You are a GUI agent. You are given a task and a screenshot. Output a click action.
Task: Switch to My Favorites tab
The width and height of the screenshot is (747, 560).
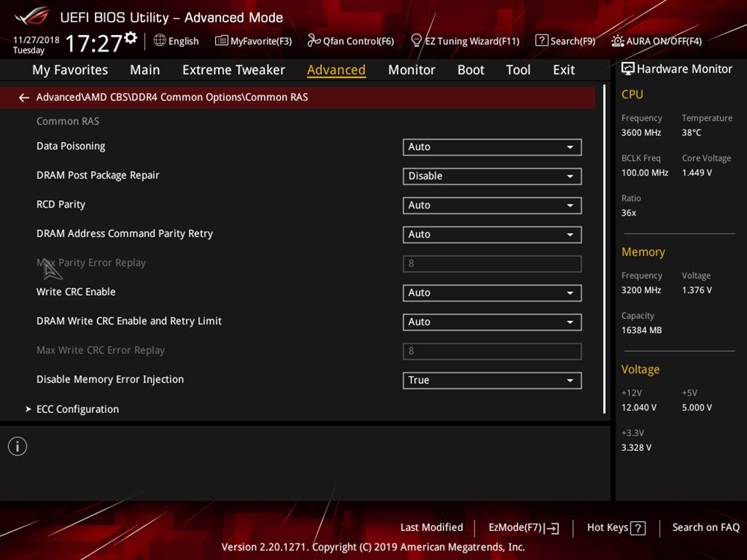coord(70,70)
